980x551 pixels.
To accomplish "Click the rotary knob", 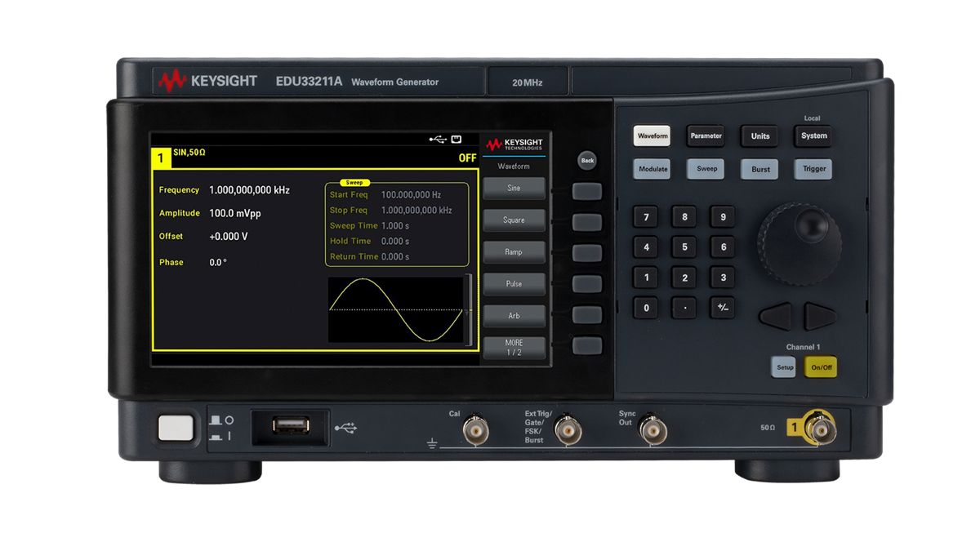I will (x=800, y=242).
